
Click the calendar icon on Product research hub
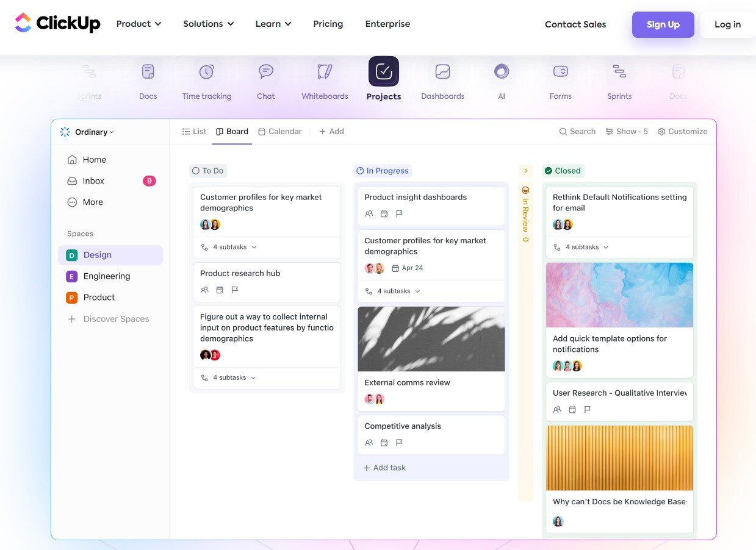point(220,290)
